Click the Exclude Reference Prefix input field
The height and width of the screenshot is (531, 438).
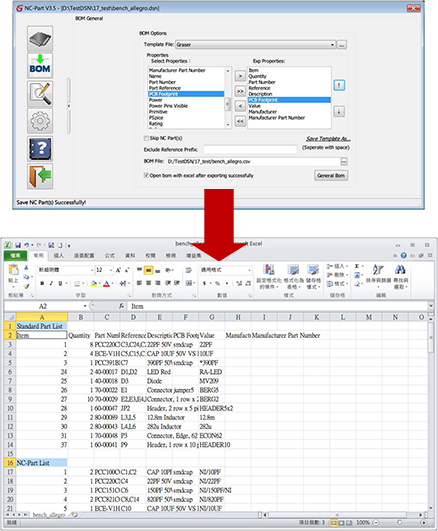coord(250,149)
